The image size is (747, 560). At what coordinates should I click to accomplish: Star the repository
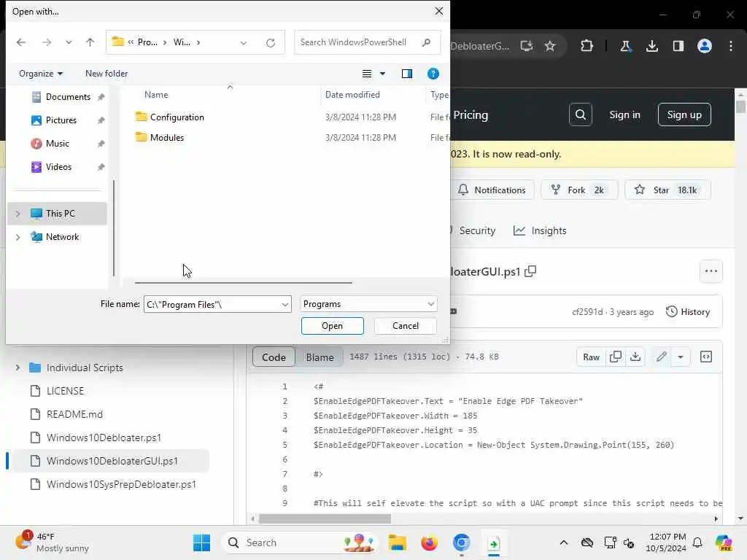point(667,190)
